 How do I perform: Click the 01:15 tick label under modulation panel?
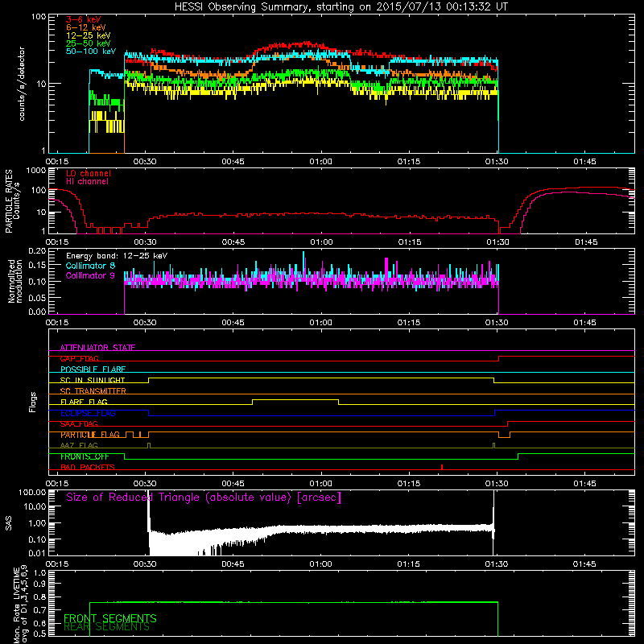coord(409,323)
